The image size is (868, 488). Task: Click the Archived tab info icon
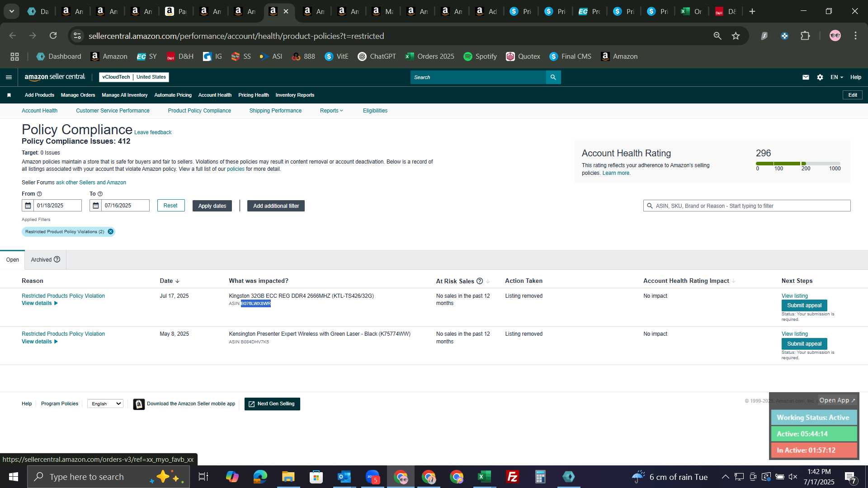click(x=57, y=259)
